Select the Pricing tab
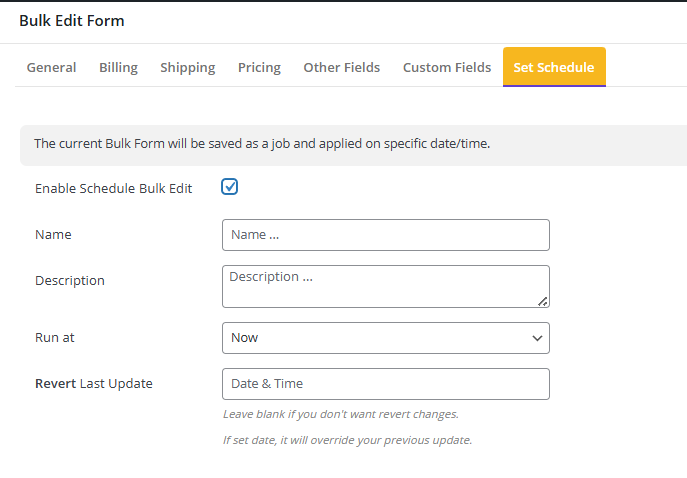687x478 pixels. click(259, 67)
